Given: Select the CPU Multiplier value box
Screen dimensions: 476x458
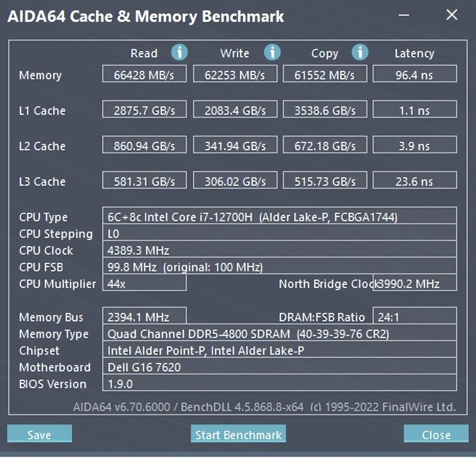Looking at the screenshot, I should tap(144, 283).
